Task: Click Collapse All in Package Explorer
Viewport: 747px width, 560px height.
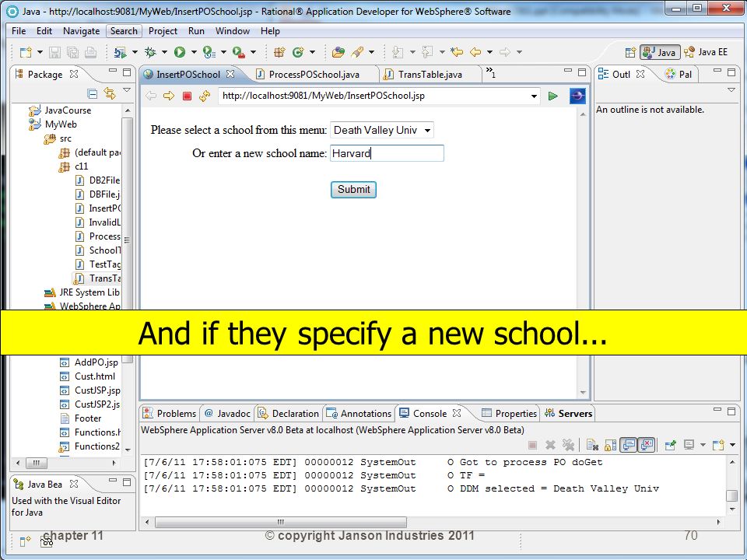Action: coord(93,94)
